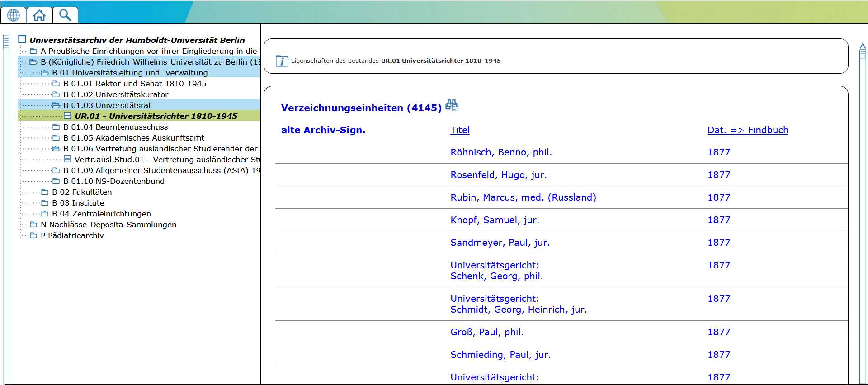Image resolution: width=868 pixels, height=385 pixels.
Task: Click folder icon of N Nachlässe-Deposita-Sammlungen
Action: coord(33,225)
